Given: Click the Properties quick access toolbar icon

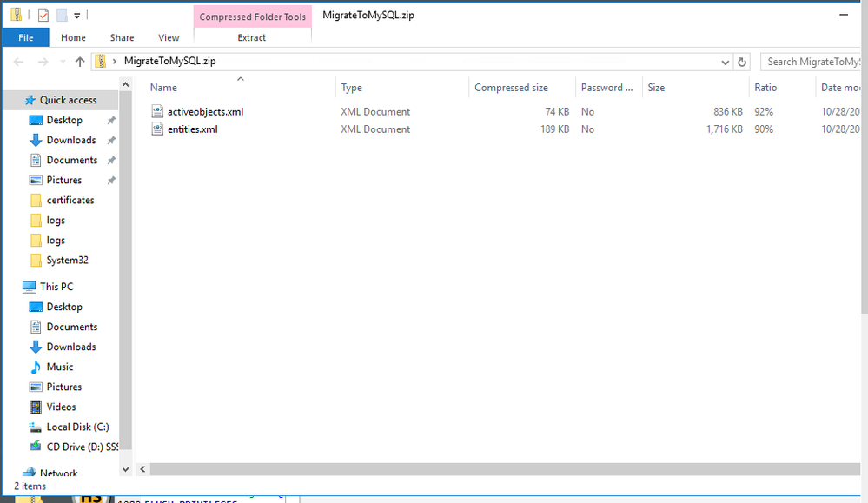Looking at the screenshot, I should pyautogui.click(x=43, y=16).
